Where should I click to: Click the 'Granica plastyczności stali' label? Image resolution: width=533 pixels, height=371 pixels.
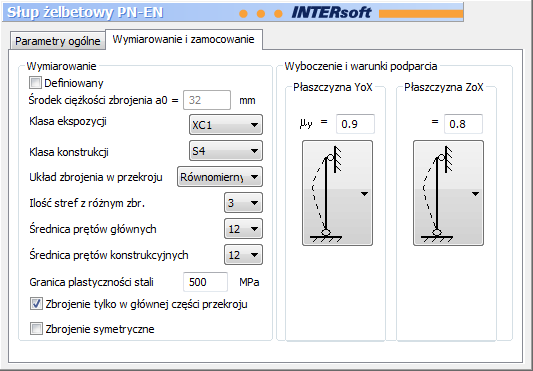coord(91,282)
